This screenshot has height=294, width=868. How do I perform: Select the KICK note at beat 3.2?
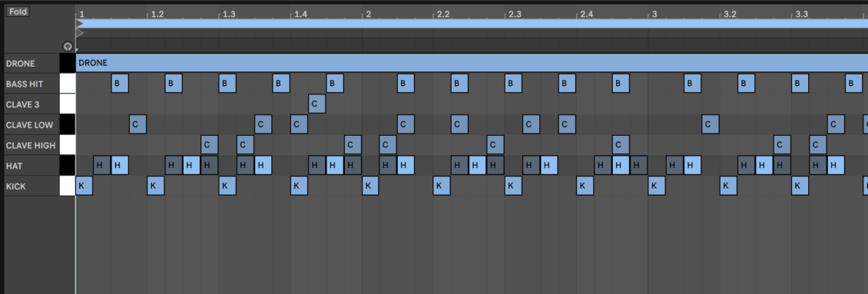click(728, 186)
